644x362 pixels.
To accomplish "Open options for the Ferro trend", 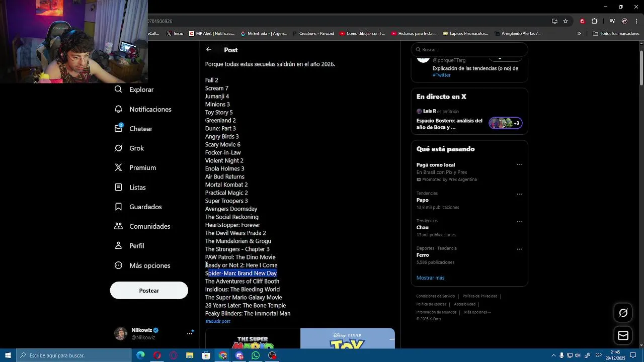I will pos(519,249).
